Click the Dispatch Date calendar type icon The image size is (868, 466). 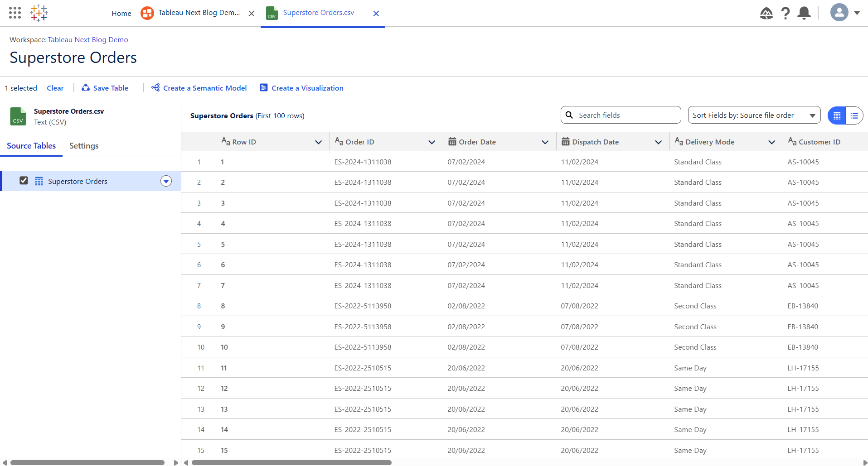(x=566, y=142)
